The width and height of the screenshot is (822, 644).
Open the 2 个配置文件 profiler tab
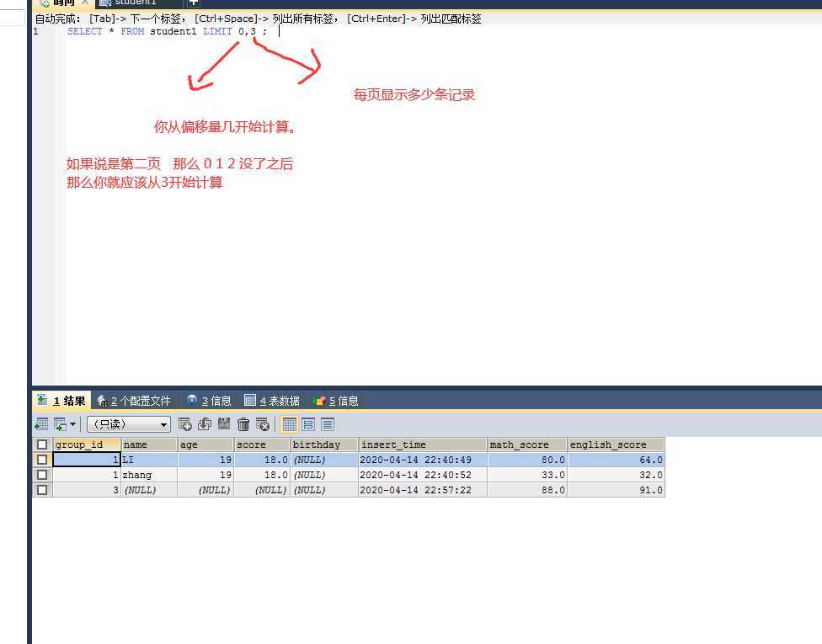[x=134, y=401]
